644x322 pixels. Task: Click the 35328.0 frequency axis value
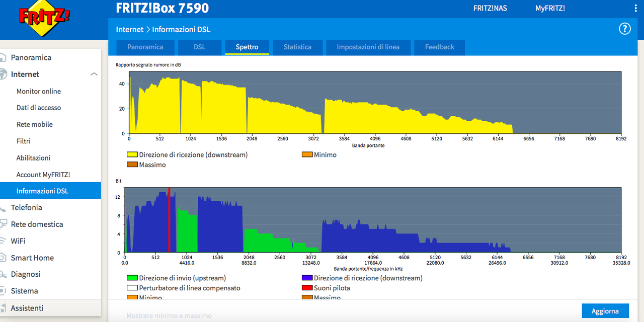coord(621,263)
